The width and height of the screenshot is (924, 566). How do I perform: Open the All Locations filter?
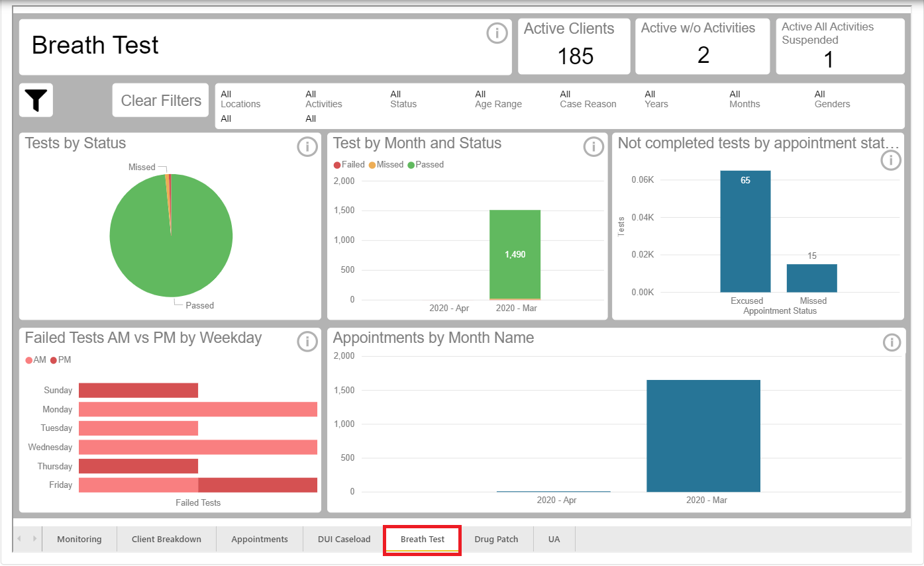pos(240,99)
